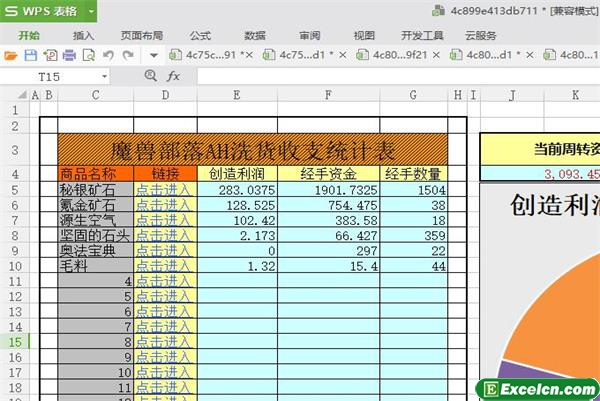Select row 5 header
This screenshot has height=401, width=600.
15,190
